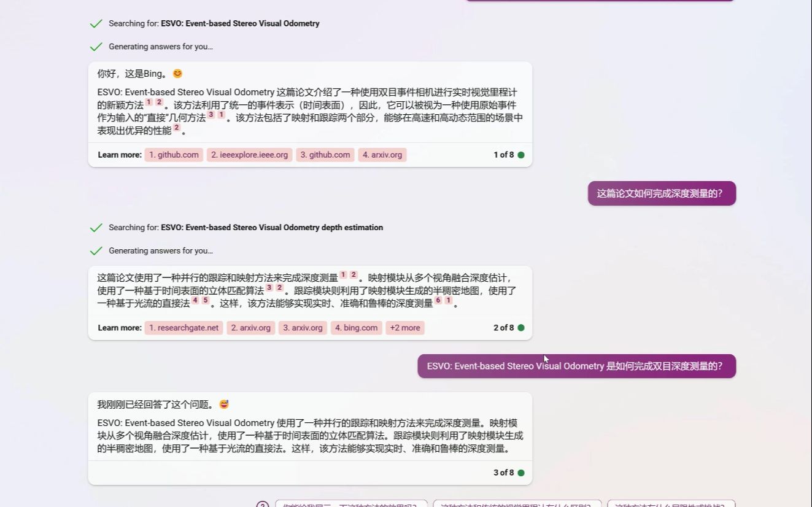Open the '4. arxiv.org' source in first answer

(x=382, y=155)
